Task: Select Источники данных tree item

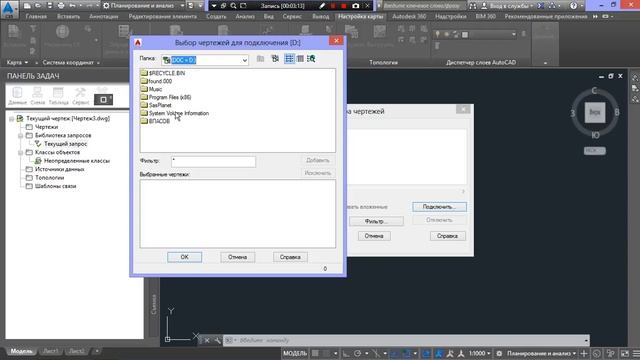Action: click(x=60, y=169)
